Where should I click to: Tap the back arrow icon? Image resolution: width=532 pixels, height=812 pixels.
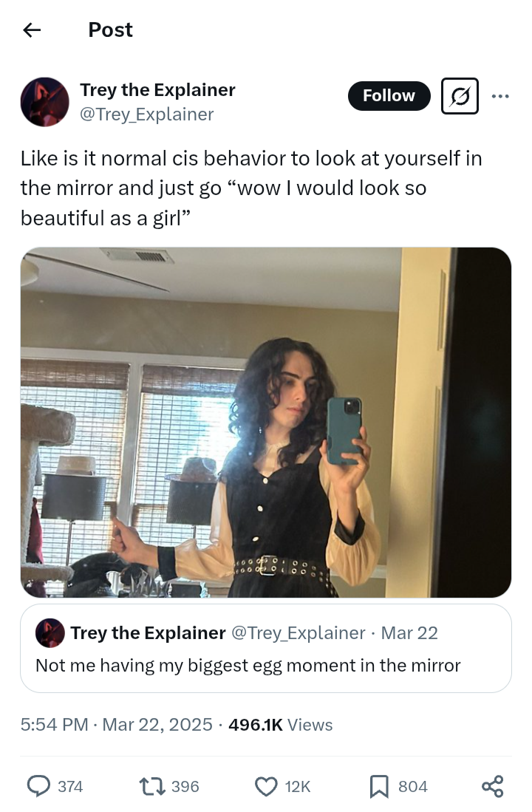31,30
